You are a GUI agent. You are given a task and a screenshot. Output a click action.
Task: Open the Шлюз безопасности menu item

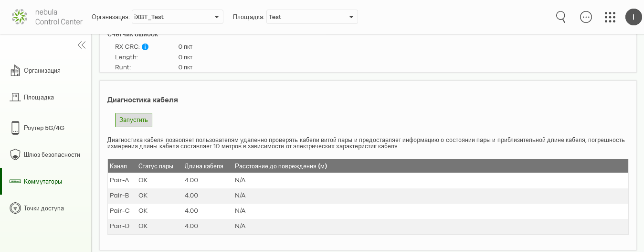click(x=52, y=154)
